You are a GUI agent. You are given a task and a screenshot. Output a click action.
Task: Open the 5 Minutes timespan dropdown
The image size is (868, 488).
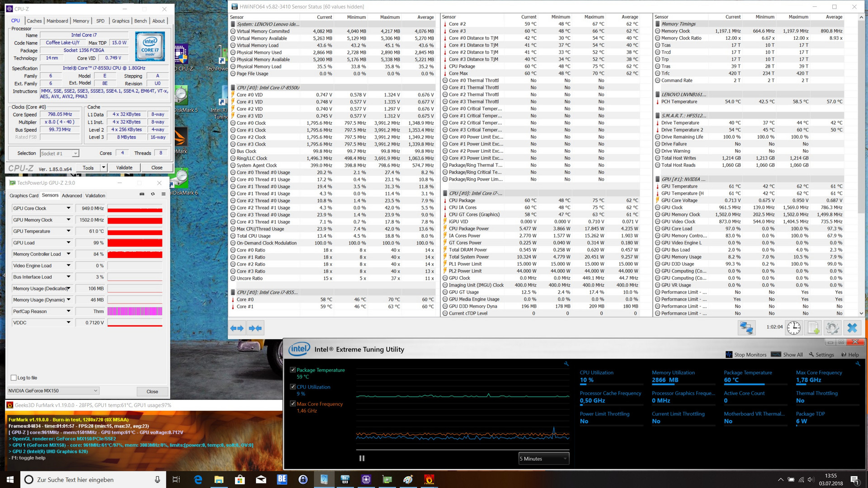[x=543, y=459]
